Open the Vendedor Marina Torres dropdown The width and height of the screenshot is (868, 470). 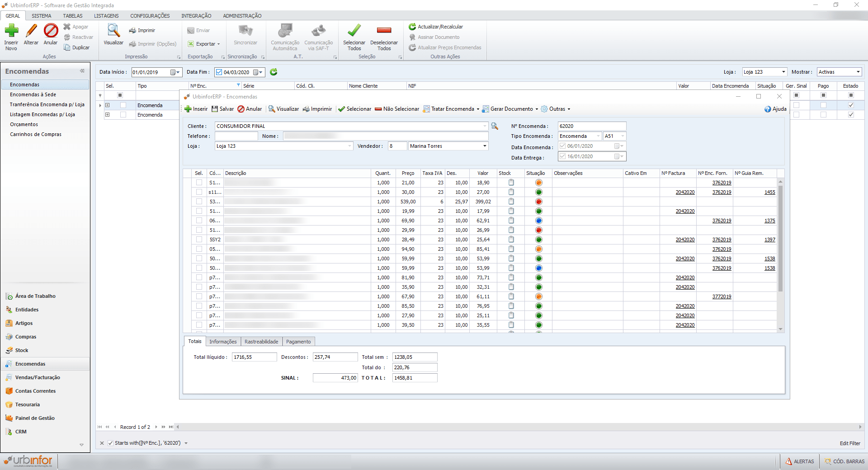485,146
